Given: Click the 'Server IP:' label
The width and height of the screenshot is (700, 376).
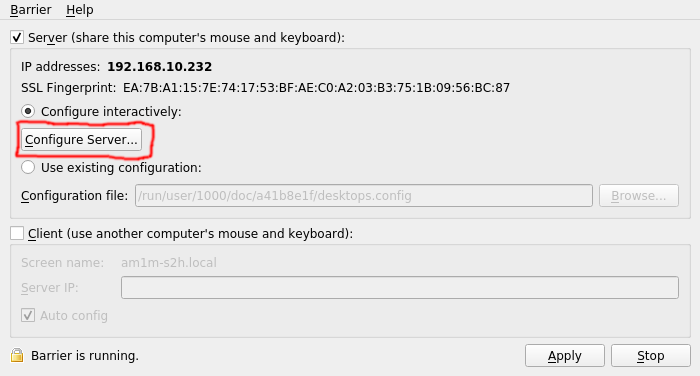Looking at the screenshot, I should (x=50, y=288).
